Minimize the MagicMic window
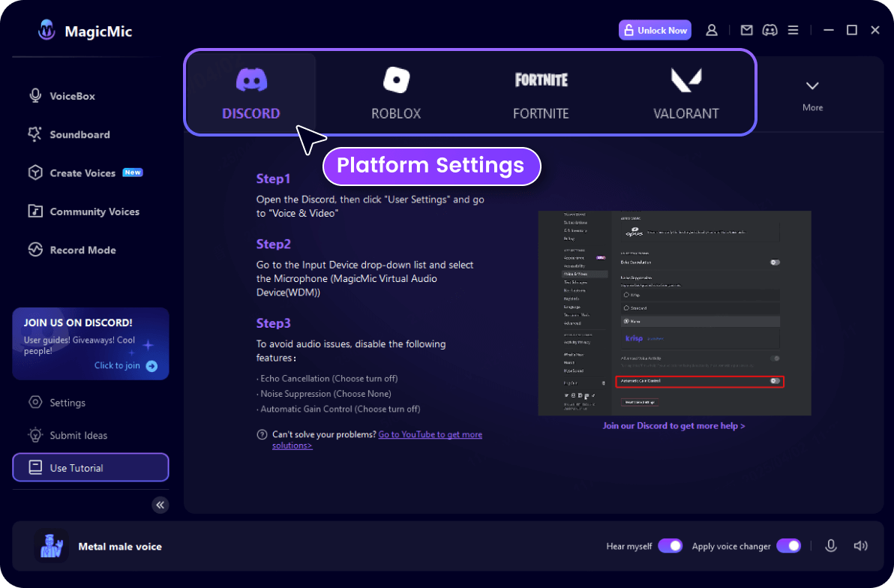Screen dimensions: 894x588 pos(829,30)
